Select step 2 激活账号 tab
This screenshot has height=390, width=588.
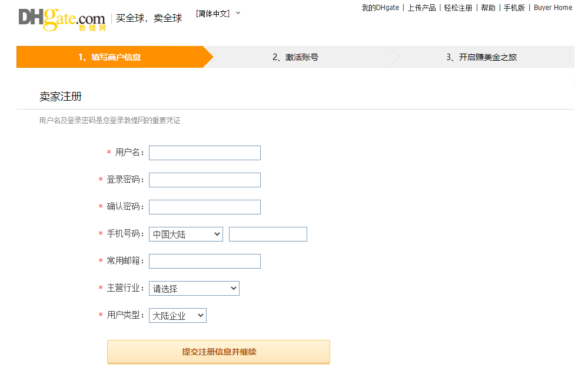coord(295,57)
